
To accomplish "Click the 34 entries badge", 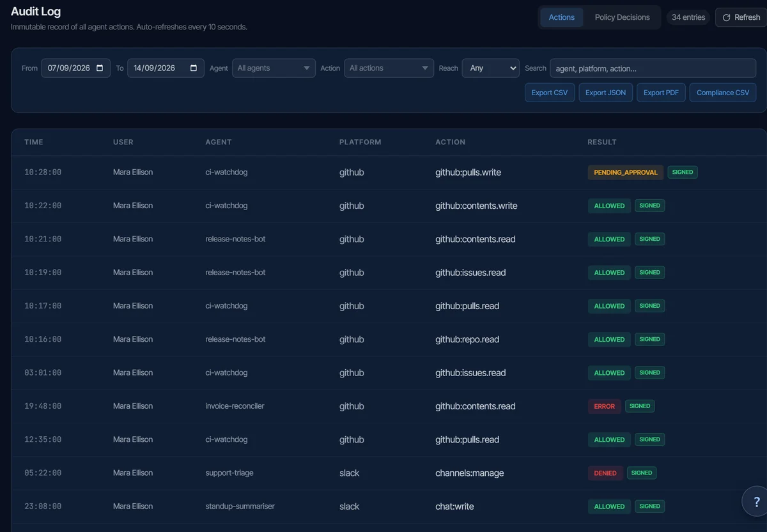I will (x=688, y=17).
